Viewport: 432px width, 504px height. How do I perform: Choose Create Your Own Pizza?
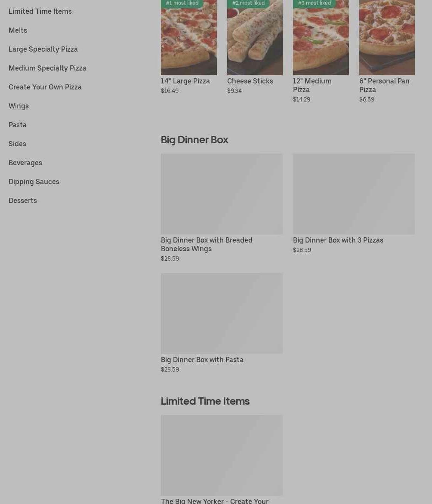[45, 87]
